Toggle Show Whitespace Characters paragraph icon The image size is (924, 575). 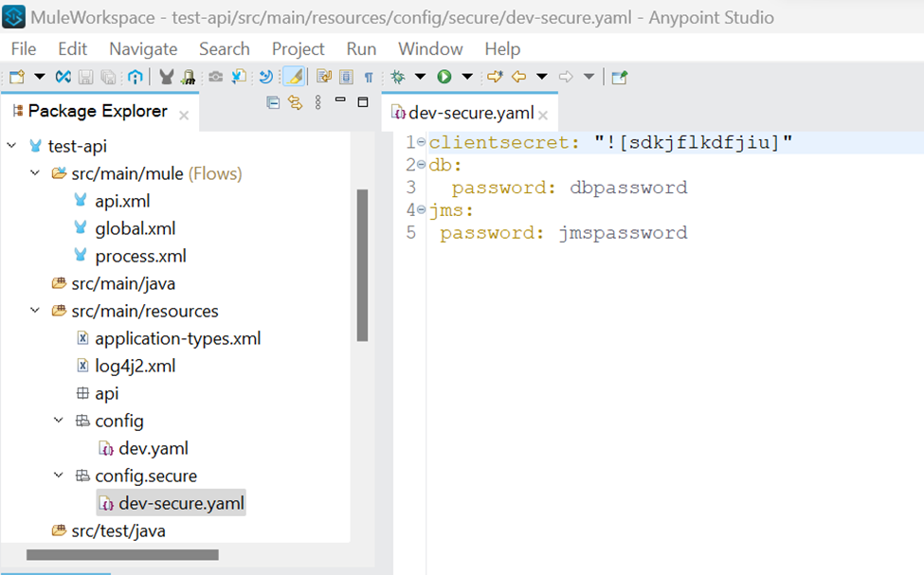coord(369,77)
